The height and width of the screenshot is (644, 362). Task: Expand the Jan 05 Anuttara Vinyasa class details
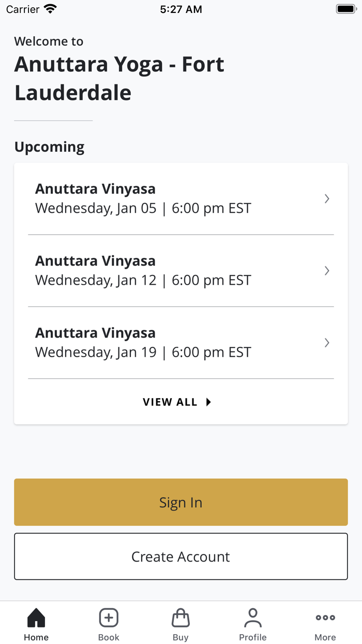(x=326, y=198)
